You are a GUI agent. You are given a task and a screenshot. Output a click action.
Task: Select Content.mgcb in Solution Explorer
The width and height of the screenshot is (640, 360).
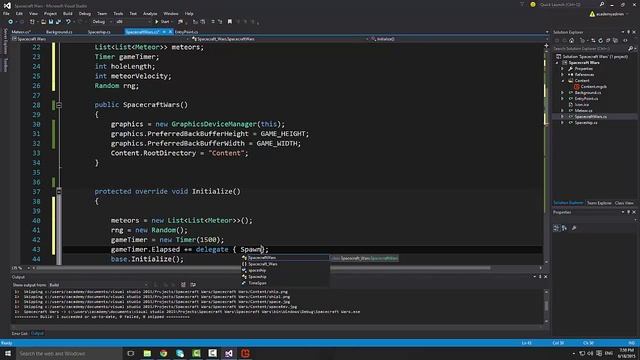coord(593,87)
